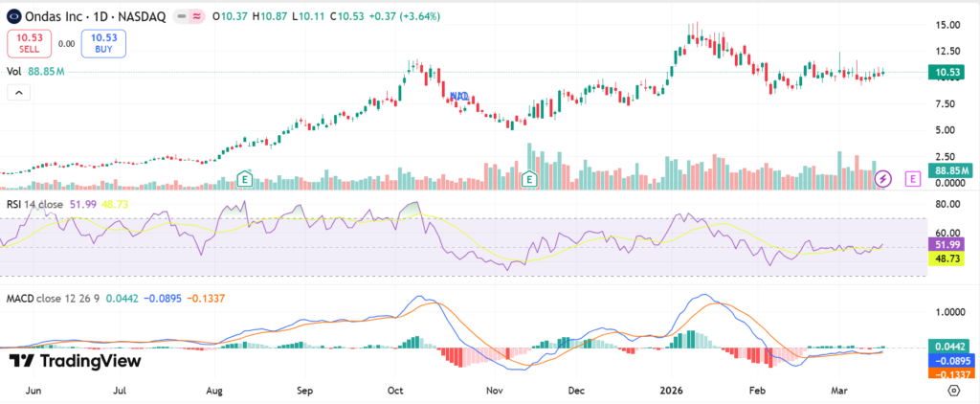Click the blue 10.53 BUY button

(x=105, y=44)
